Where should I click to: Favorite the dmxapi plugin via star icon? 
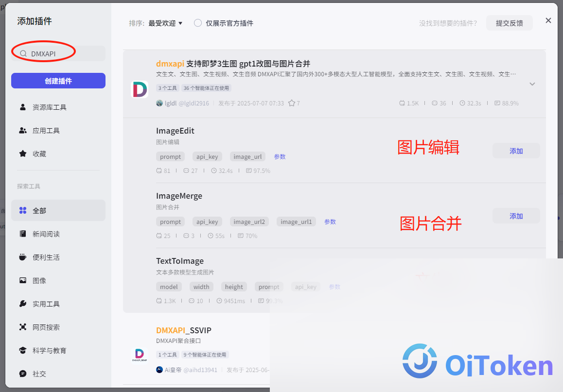292,103
